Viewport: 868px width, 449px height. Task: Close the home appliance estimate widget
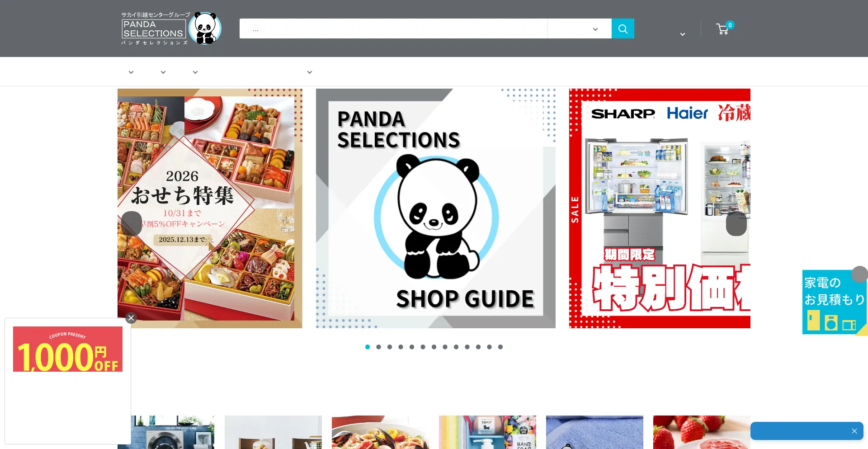[859, 274]
